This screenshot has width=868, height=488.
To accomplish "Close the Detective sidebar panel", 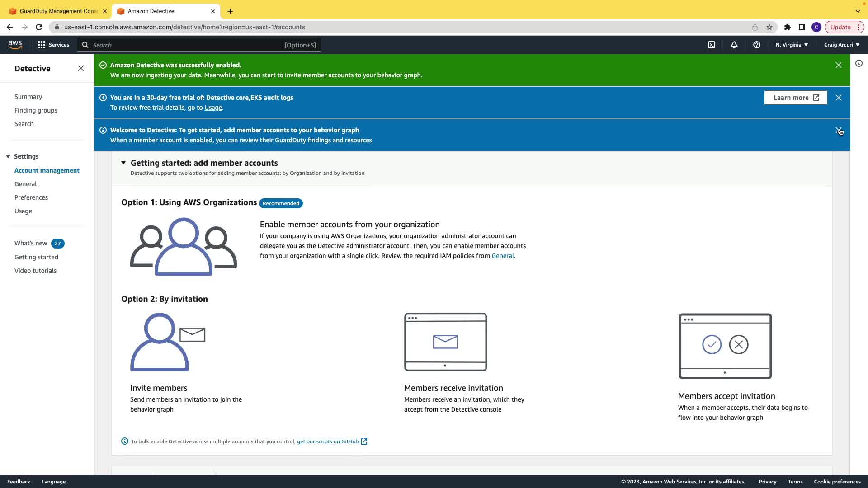I will click(81, 68).
